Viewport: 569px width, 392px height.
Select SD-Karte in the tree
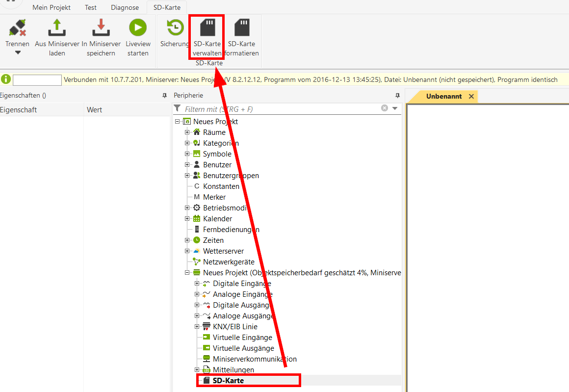pos(228,381)
